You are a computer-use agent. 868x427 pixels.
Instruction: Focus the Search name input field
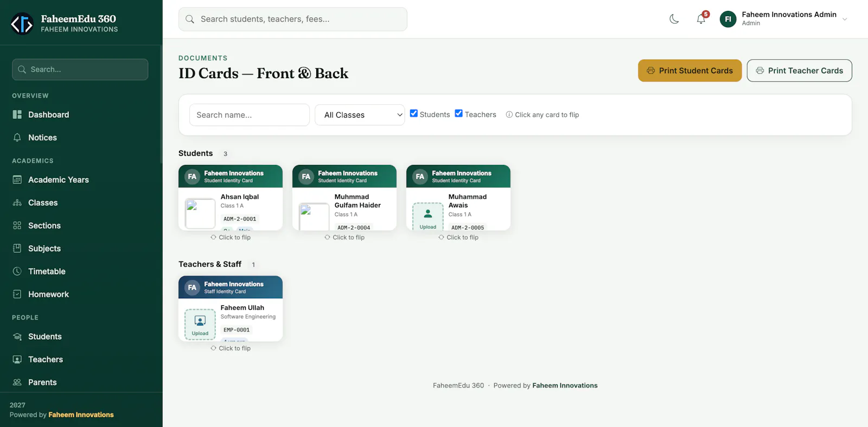click(x=250, y=114)
